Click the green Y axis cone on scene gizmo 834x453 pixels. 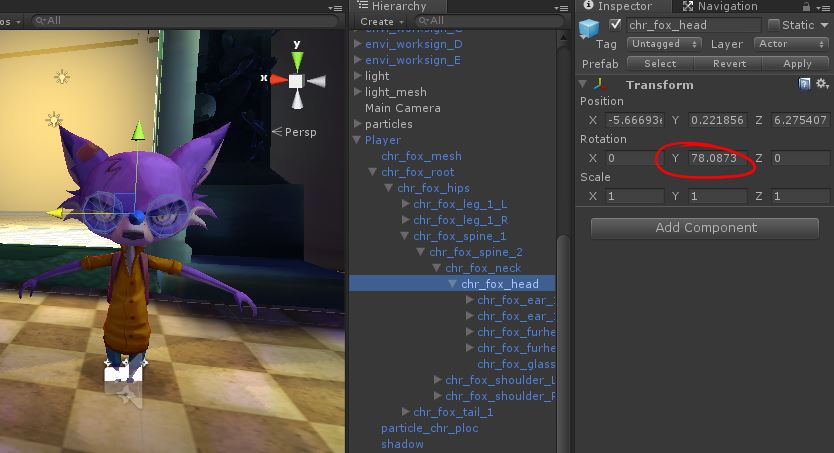point(297,57)
